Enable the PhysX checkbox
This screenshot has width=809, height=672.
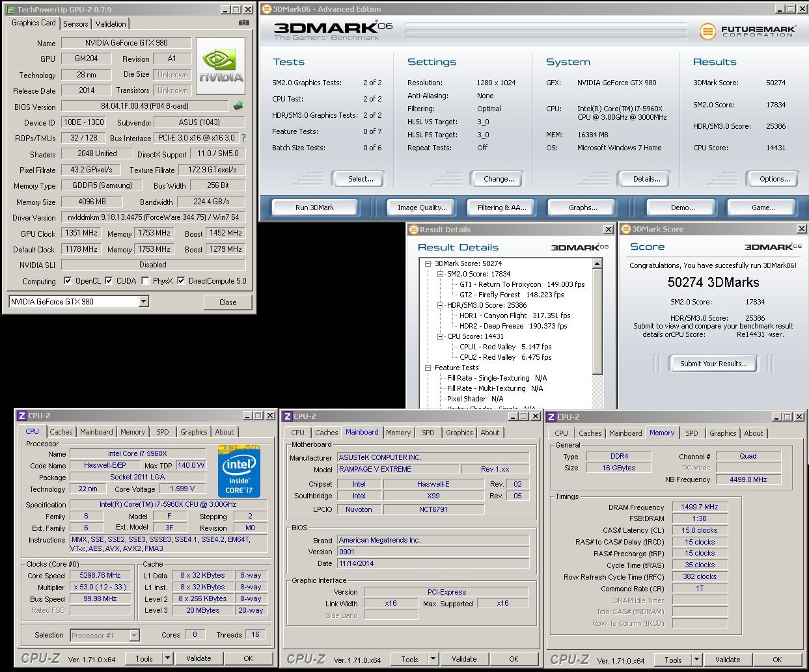click(x=145, y=281)
